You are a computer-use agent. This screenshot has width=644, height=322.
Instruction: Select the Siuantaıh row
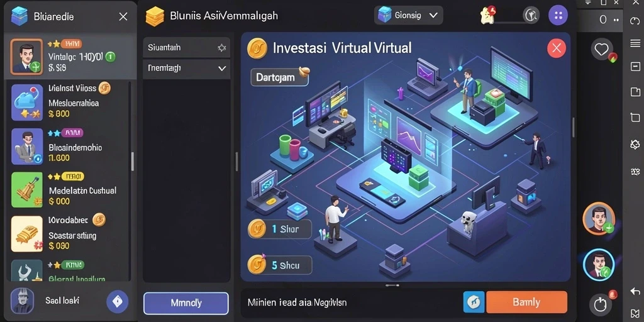pyautogui.click(x=186, y=48)
